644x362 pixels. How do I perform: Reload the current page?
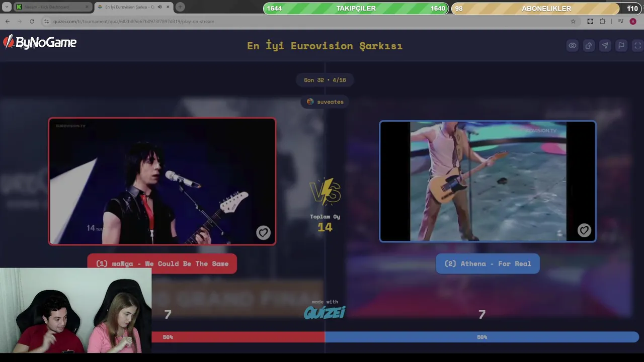(32, 21)
